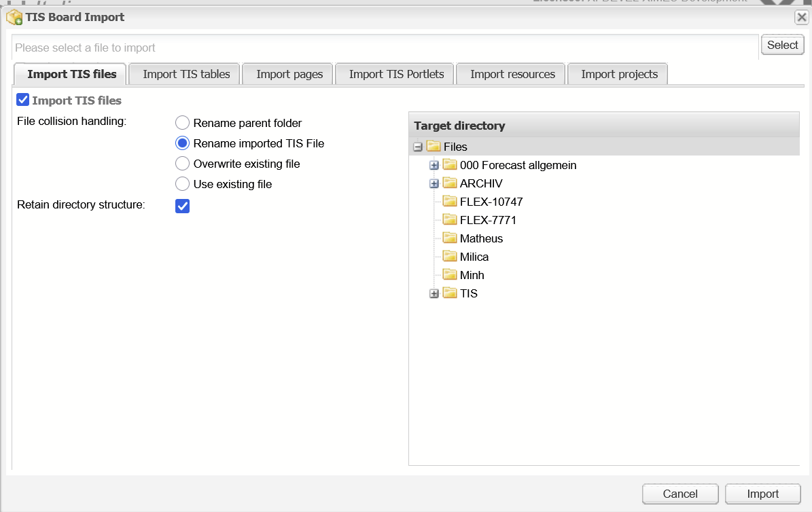This screenshot has height=512, width=812.
Task: Expand the 000 Forecast allgemein folder
Action: pos(434,165)
